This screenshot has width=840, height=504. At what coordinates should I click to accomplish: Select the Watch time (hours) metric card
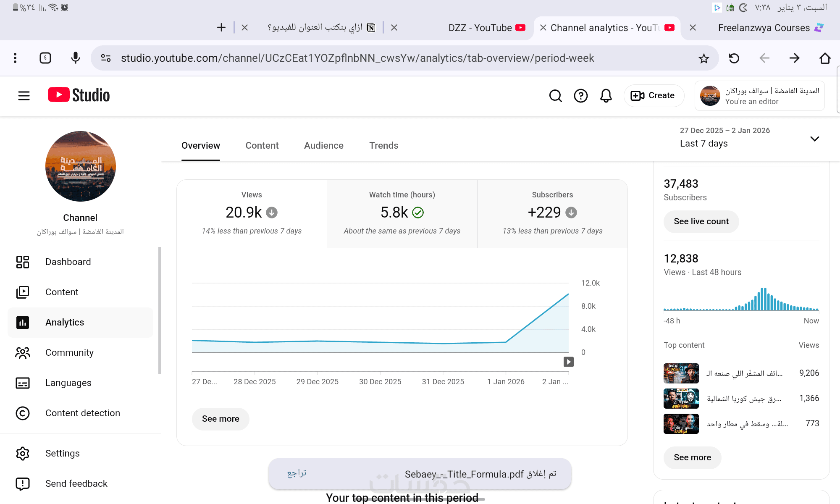coord(402,213)
